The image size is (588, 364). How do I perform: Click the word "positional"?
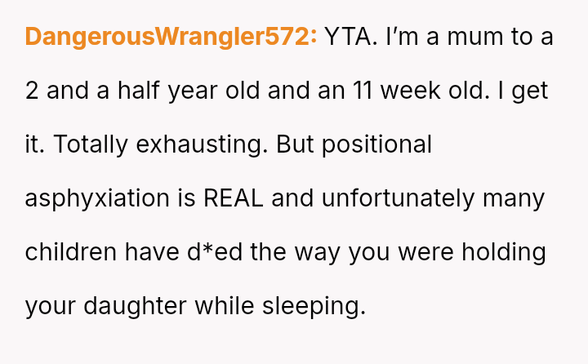[378, 144]
